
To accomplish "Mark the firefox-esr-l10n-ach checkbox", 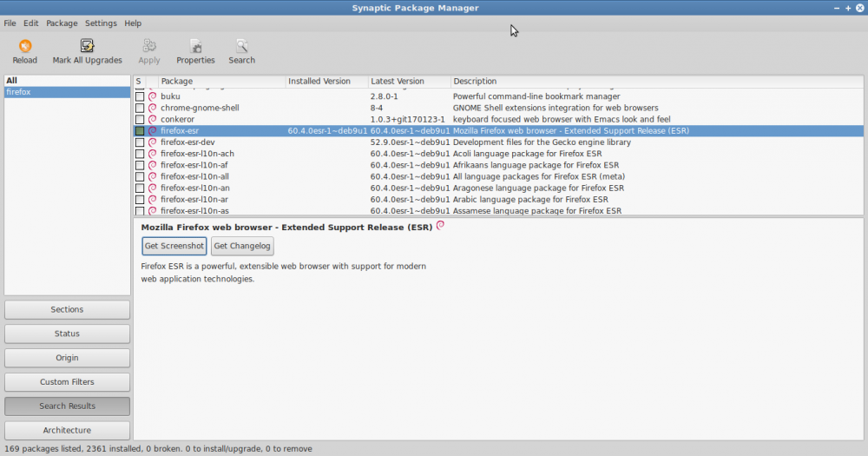I will tap(140, 154).
